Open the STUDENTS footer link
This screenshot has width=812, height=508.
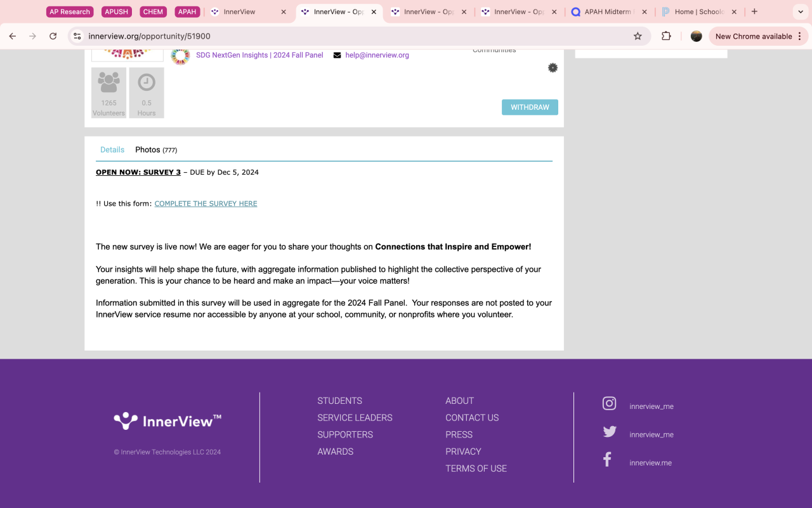click(x=339, y=401)
